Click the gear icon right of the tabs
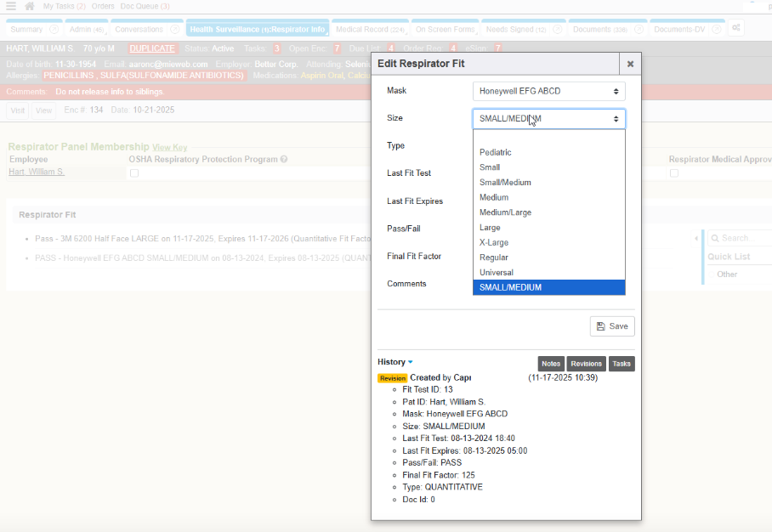 pyautogui.click(x=736, y=29)
